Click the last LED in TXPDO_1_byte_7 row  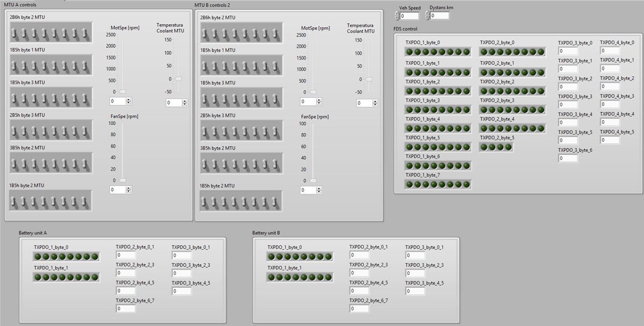tap(466, 184)
